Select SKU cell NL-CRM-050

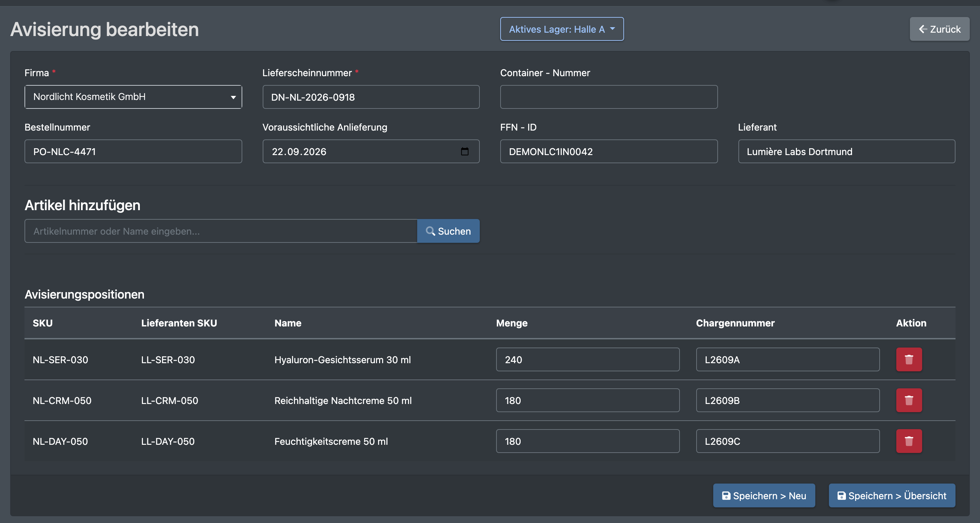[x=62, y=401]
